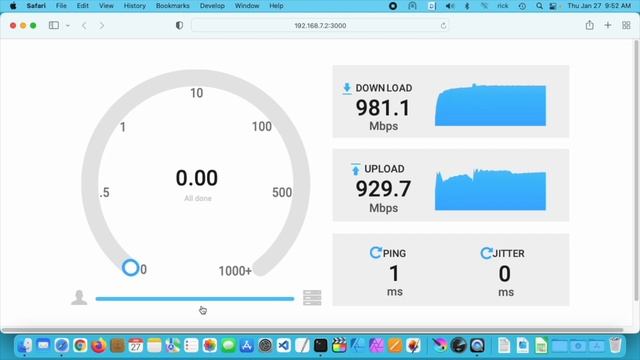Click the ping refresh icon

pos(375,253)
